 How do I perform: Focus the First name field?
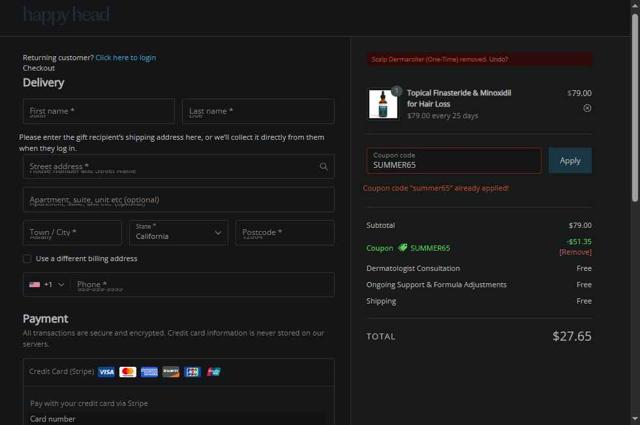[x=99, y=111]
